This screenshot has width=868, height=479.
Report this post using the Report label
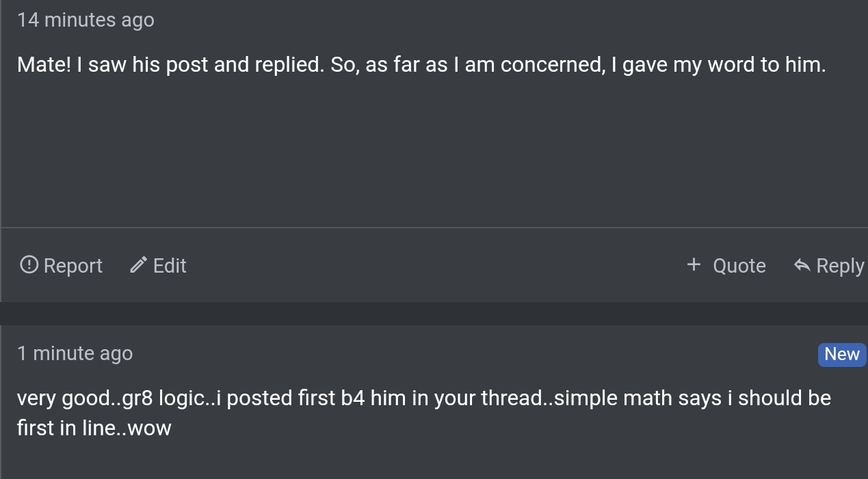tap(73, 266)
